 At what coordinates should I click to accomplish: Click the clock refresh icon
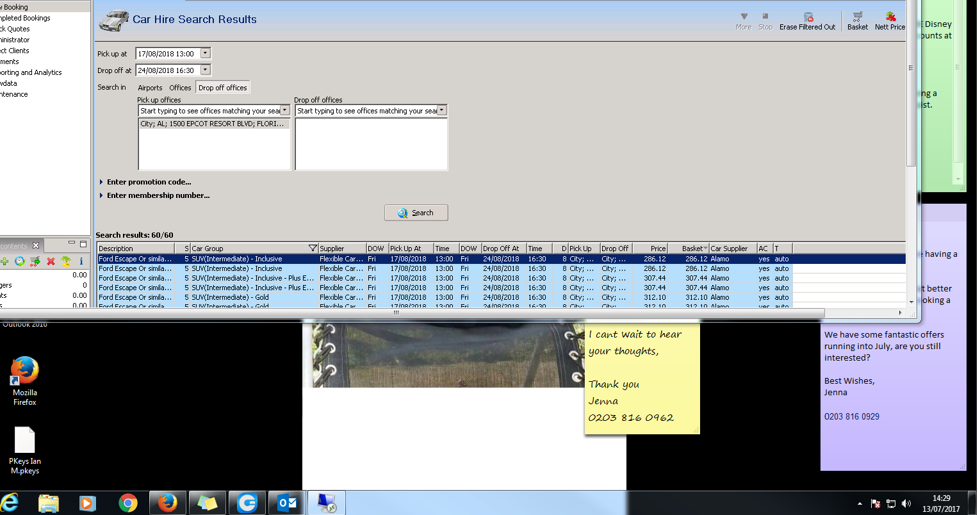pos(20,261)
